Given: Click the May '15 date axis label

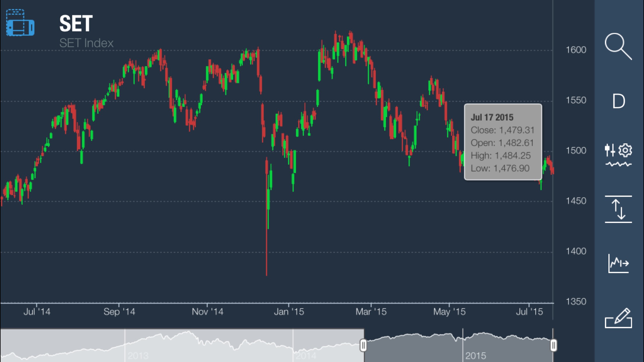Looking at the screenshot, I should click(449, 312).
